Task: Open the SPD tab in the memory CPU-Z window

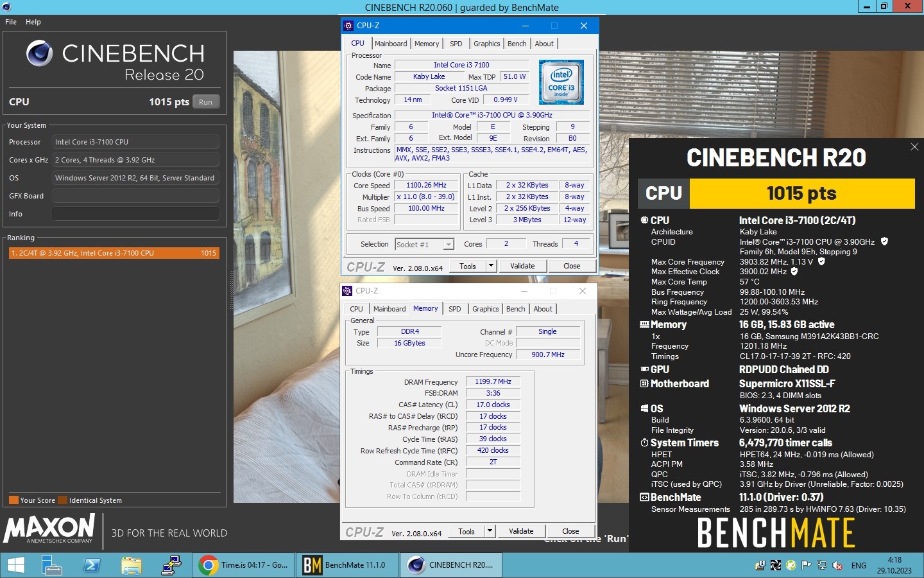Action: click(455, 309)
